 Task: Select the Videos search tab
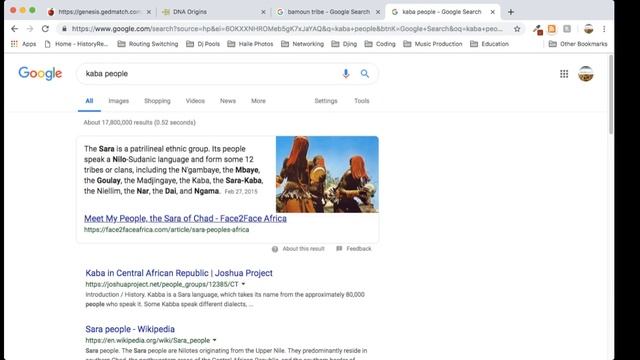pos(195,101)
